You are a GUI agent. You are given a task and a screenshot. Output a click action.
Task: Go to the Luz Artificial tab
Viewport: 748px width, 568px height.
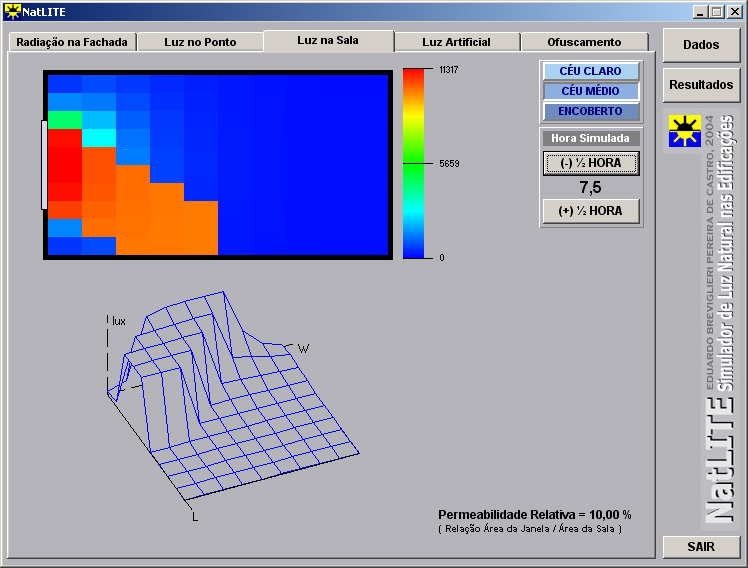456,42
